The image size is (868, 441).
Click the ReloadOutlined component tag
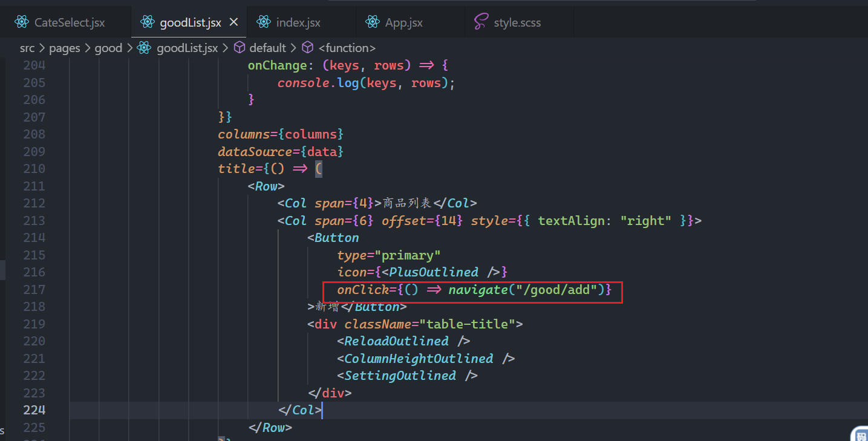coord(403,341)
